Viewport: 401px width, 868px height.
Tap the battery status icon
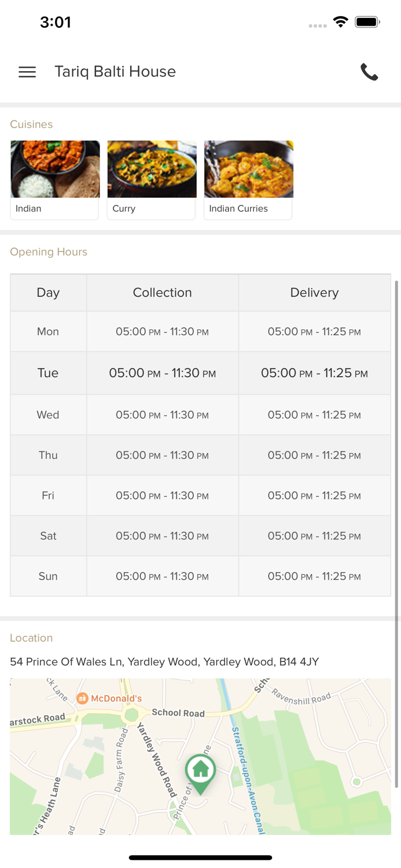pos(367,23)
